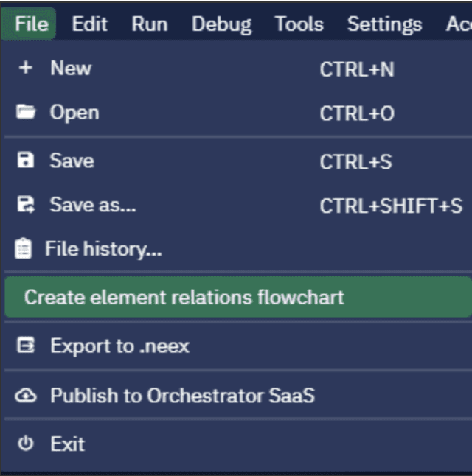Choose Publish to Orchestrator SaaS

point(238,396)
